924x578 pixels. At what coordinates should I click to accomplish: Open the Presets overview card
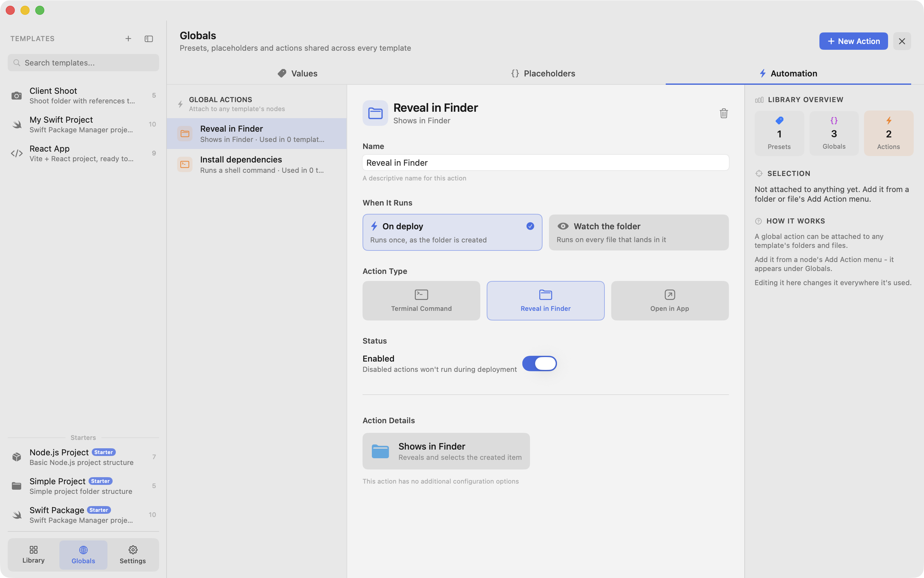pyautogui.click(x=779, y=133)
